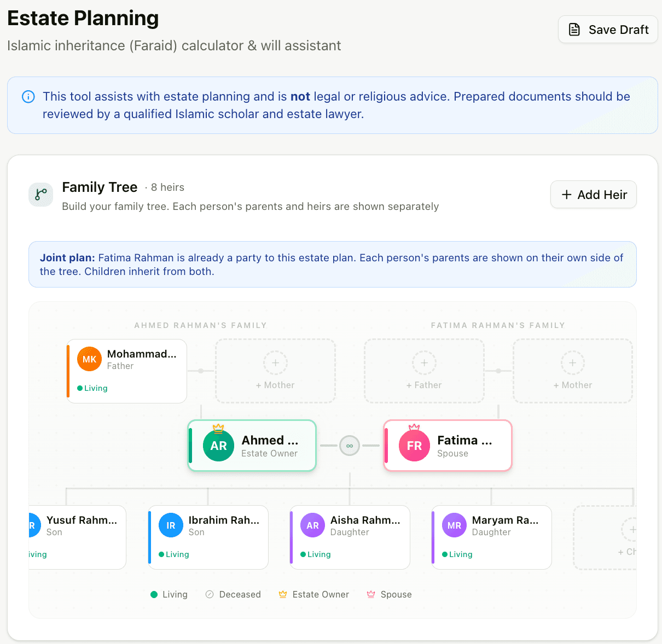Image resolution: width=662 pixels, height=644 pixels.
Task: Click Mohammad's MK avatar circle
Action: [x=89, y=359]
